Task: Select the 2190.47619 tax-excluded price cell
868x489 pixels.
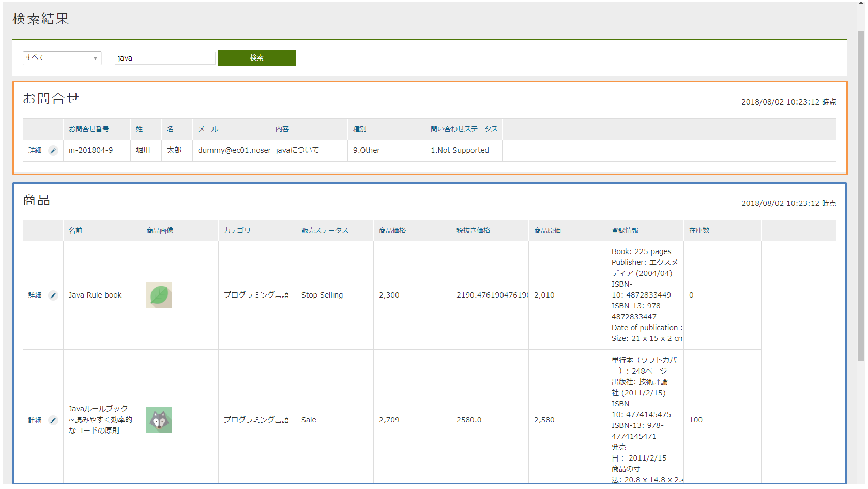Action: tap(490, 295)
